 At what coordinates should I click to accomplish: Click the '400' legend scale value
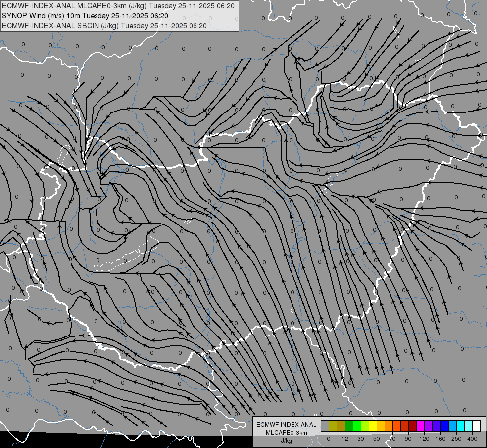(x=472, y=439)
